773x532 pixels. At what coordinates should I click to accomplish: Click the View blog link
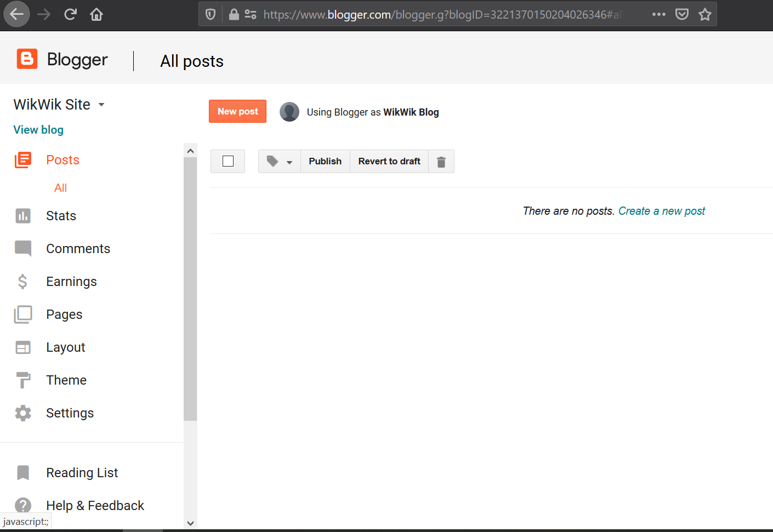tap(38, 130)
